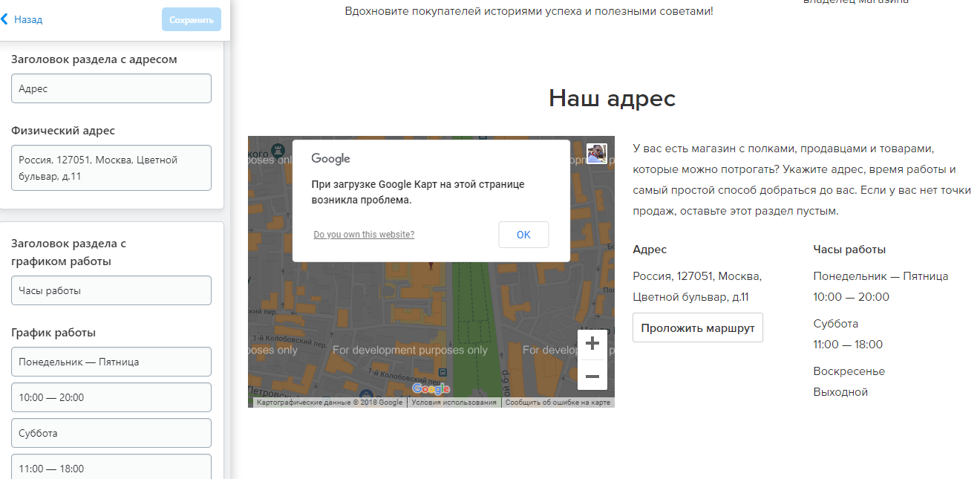Zoom in on the map
The height and width of the screenshot is (479, 980).
coord(592,344)
